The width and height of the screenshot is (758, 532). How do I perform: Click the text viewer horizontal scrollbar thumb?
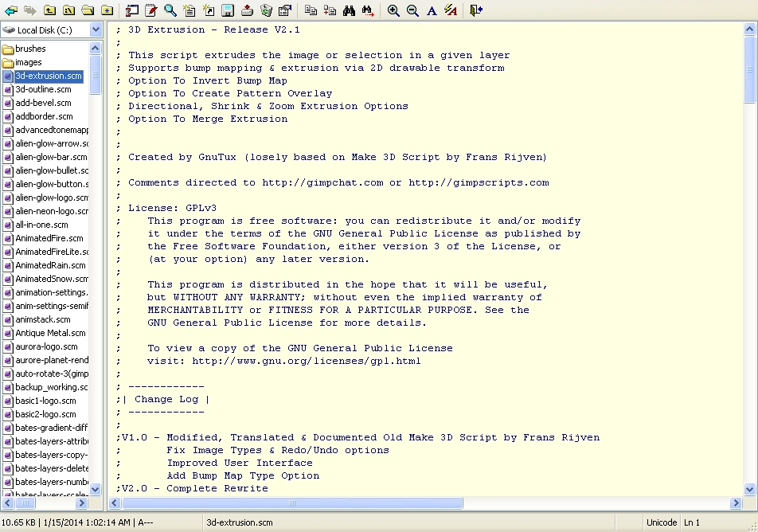(x=292, y=503)
